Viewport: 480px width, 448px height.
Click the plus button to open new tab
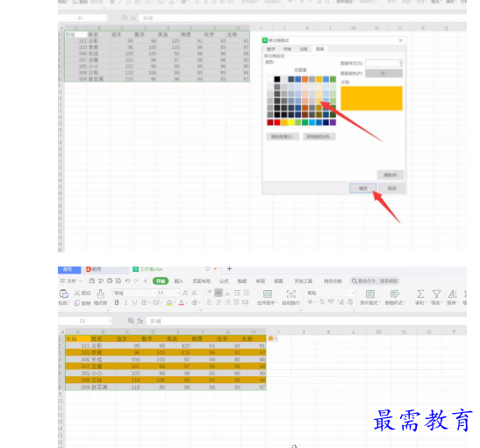(x=229, y=269)
